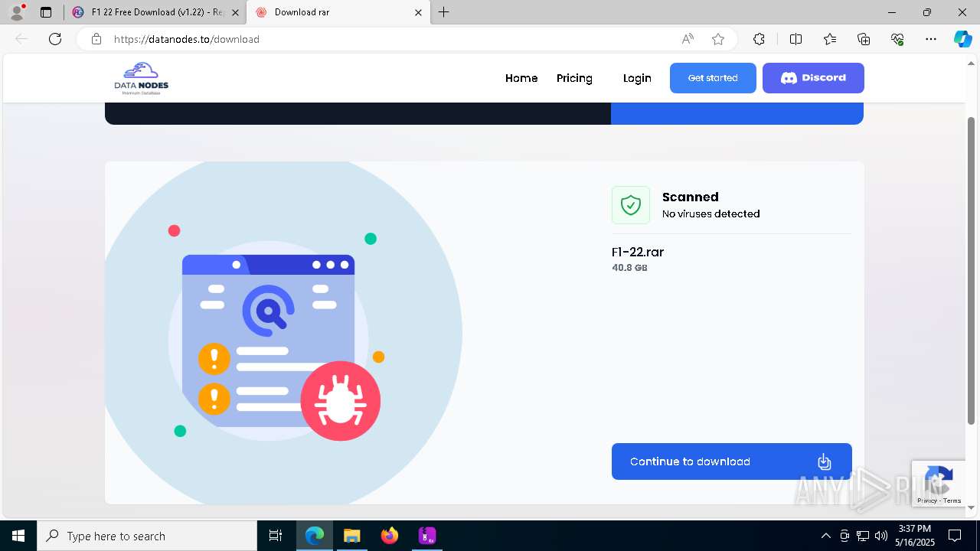Open the Windows Start menu
This screenshot has height=551, width=980.
point(18,536)
